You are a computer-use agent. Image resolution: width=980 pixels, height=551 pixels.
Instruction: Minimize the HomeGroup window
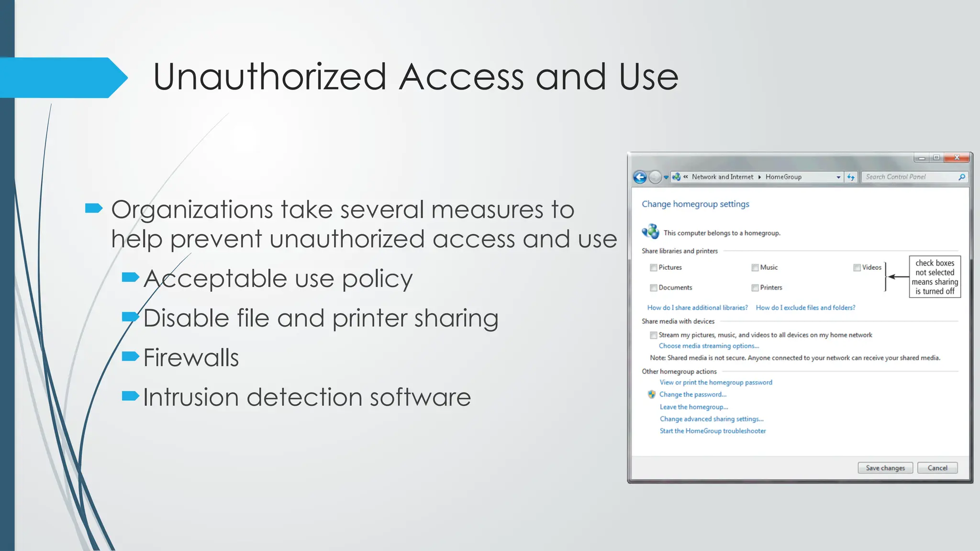[x=922, y=158]
